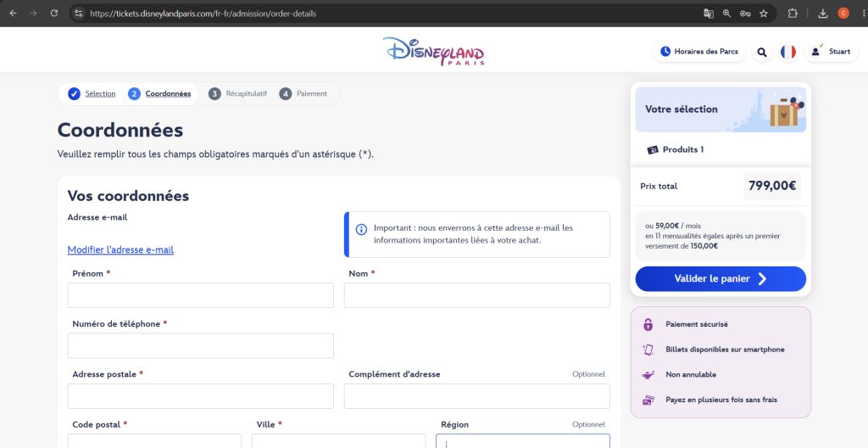Screen dimensions: 868x448
Task: Click Payez en plusieurs fois sans frais text
Action: [721, 400]
